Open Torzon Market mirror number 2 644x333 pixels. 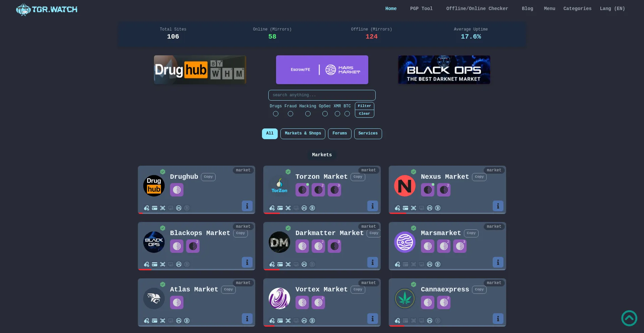tap(318, 190)
